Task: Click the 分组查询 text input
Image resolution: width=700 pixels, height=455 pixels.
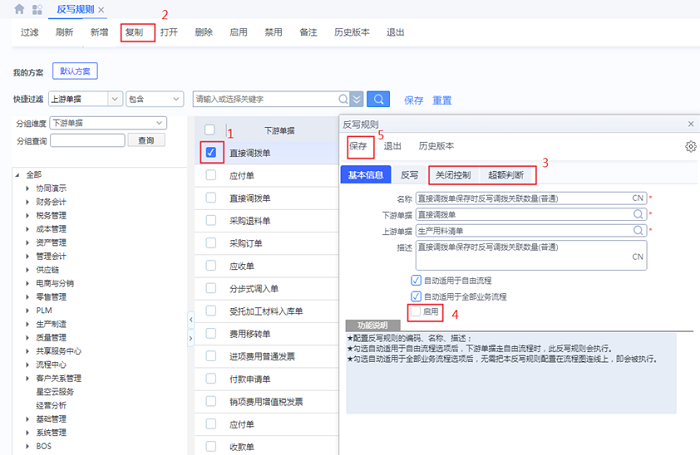Action: (87, 140)
